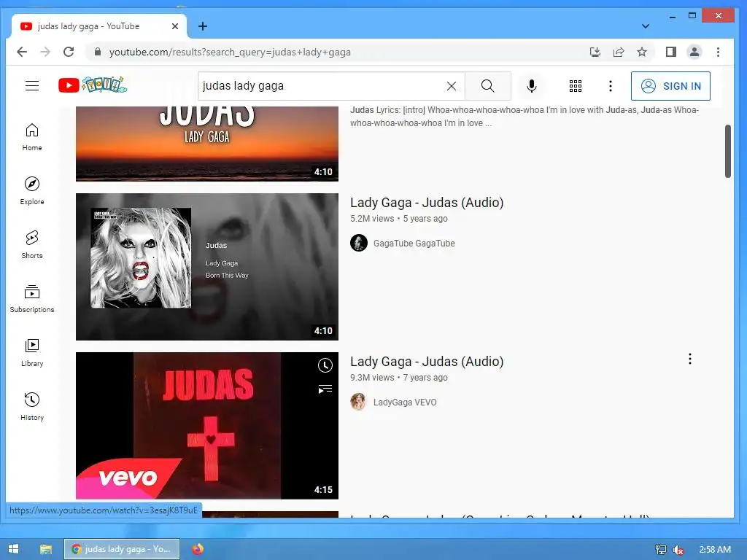Open History in sidebar
Screen dimensions: 747x560
pos(32,406)
